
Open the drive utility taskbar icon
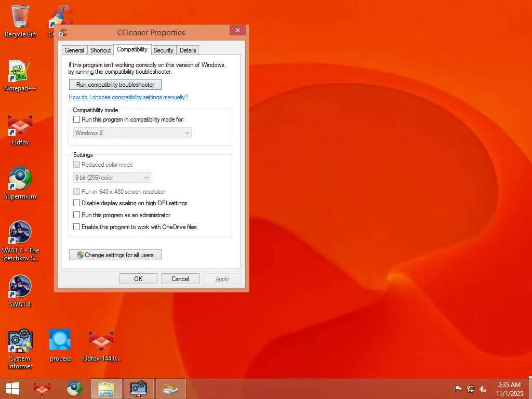coord(170,389)
